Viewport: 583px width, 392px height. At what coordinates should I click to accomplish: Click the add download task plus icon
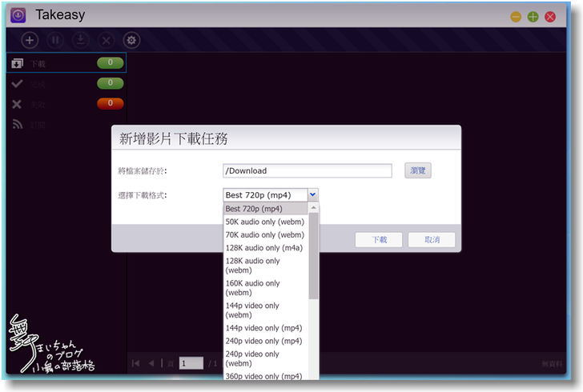tap(30, 40)
